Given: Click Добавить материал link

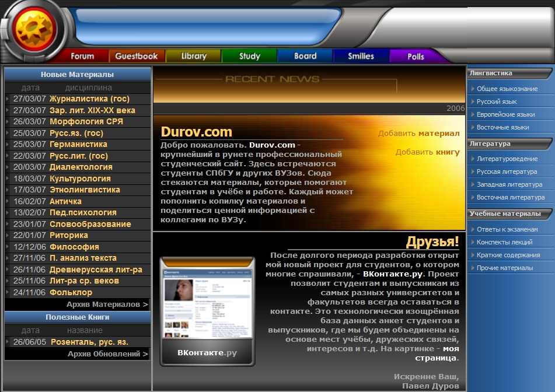Looking at the screenshot, I should point(418,134).
